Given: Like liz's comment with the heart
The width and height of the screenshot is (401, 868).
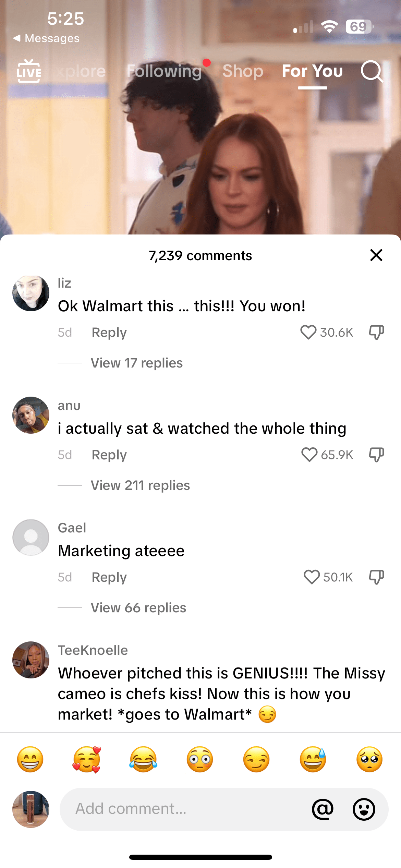Looking at the screenshot, I should point(308,332).
